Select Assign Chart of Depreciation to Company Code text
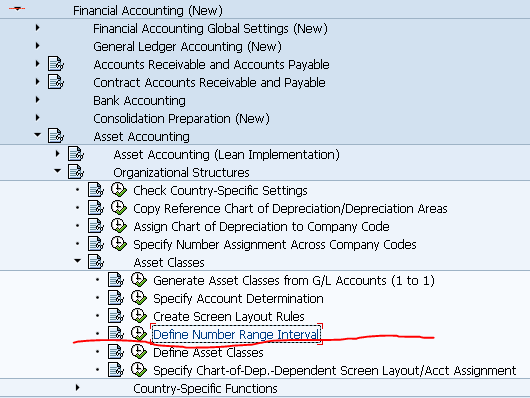 tap(261, 226)
